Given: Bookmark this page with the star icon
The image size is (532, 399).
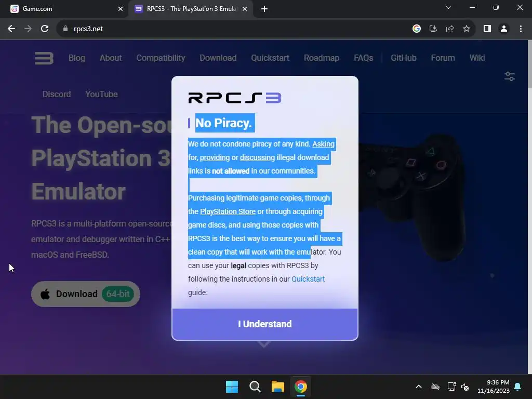Looking at the screenshot, I should pos(467,29).
